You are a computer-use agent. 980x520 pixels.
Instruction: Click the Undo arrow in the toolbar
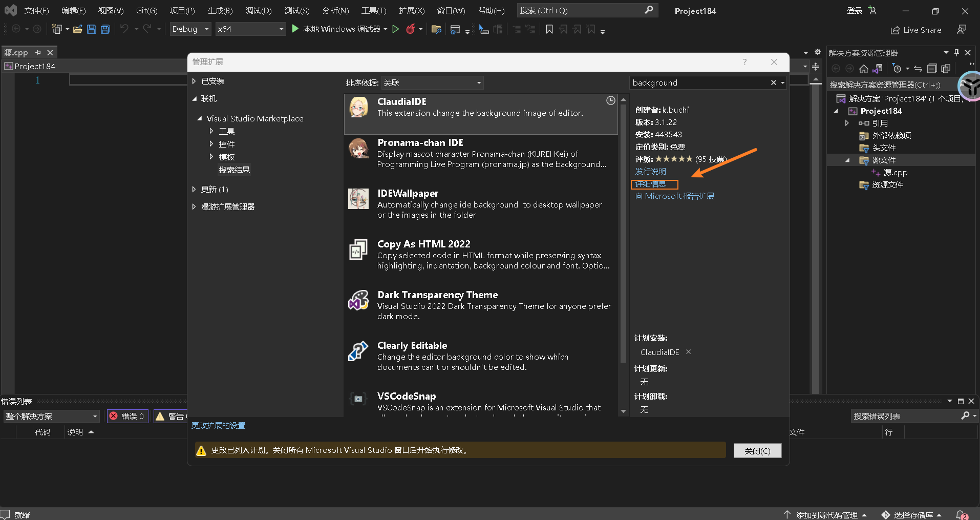pyautogui.click(x=124, y=29)
